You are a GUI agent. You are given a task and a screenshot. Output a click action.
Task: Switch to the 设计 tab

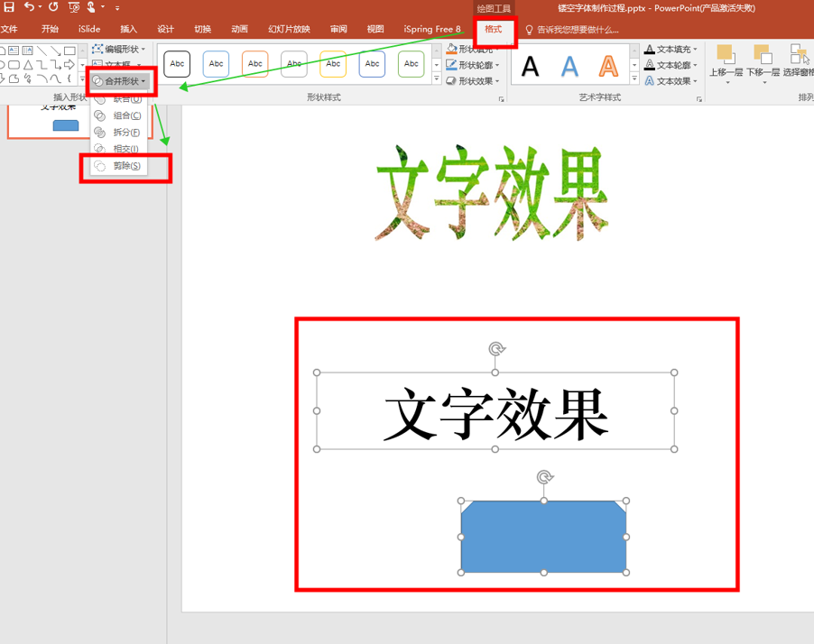coord(166,29)
